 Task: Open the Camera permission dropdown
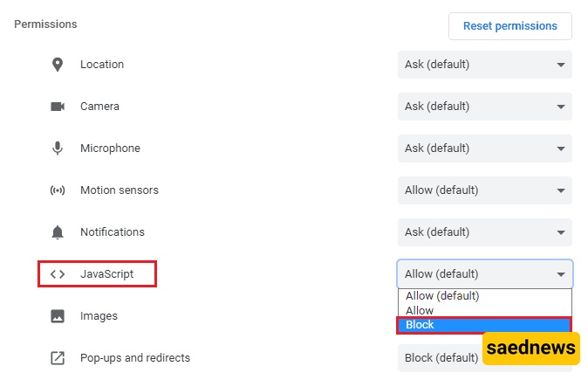484,107
